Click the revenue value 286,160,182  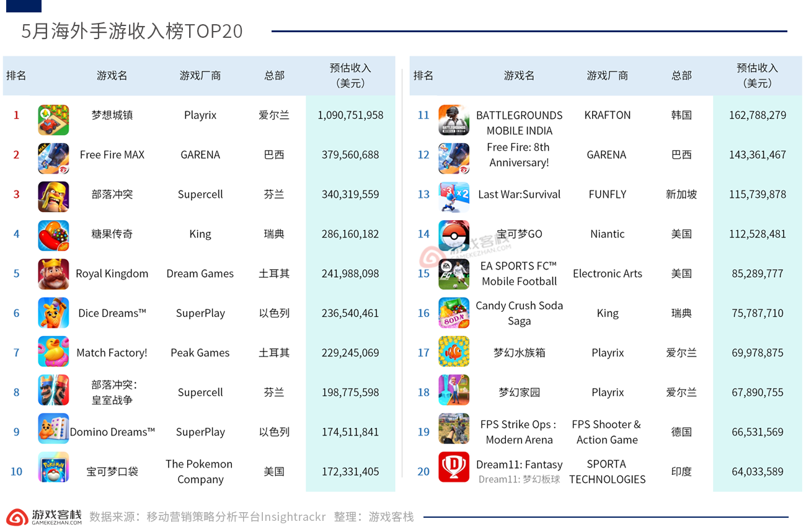click(350, 234)
